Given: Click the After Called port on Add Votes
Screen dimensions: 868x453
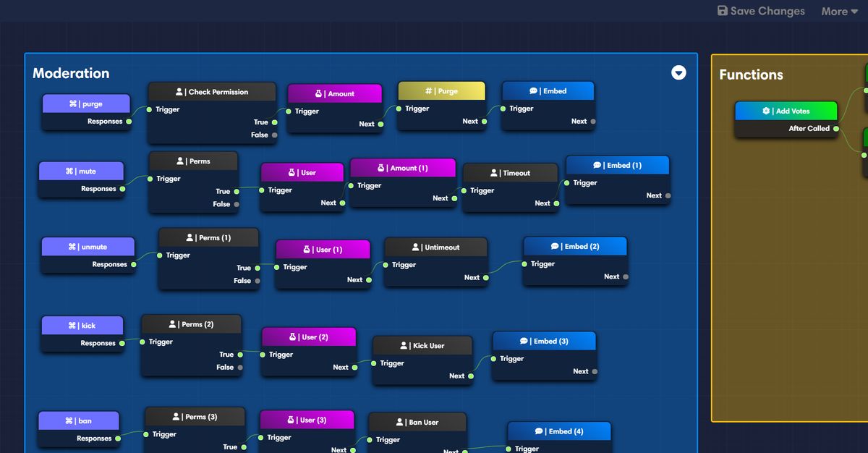Looking at the screenshot, I should click(837, 129).
